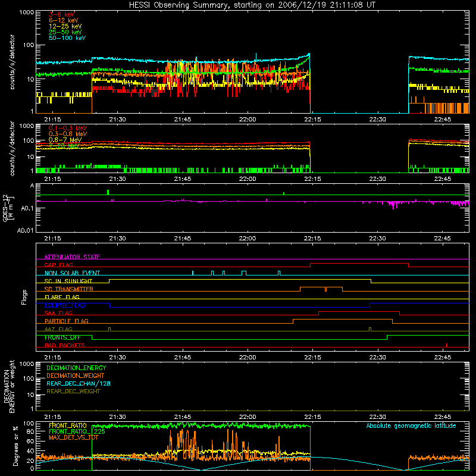This screenshot has height=476, width=476.
Task: Click the SC_TRANSMITTER flag label
Action: coord(69,289)
